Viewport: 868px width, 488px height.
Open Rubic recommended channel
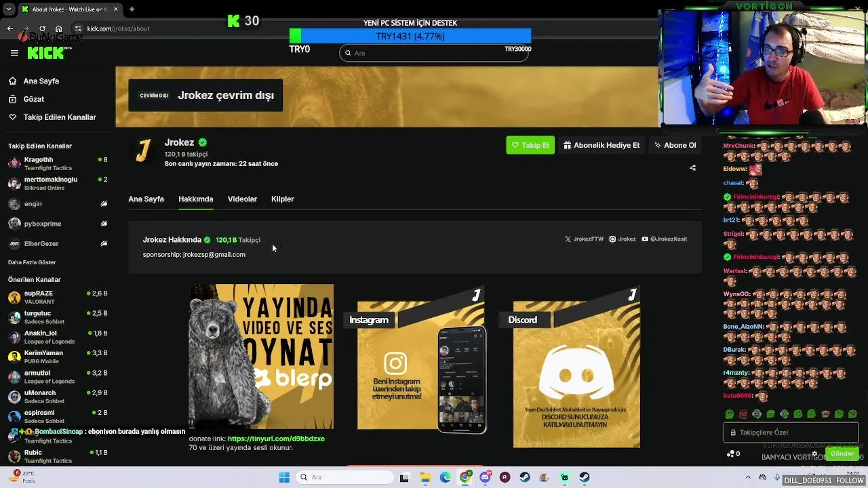[x=58, y=456]
